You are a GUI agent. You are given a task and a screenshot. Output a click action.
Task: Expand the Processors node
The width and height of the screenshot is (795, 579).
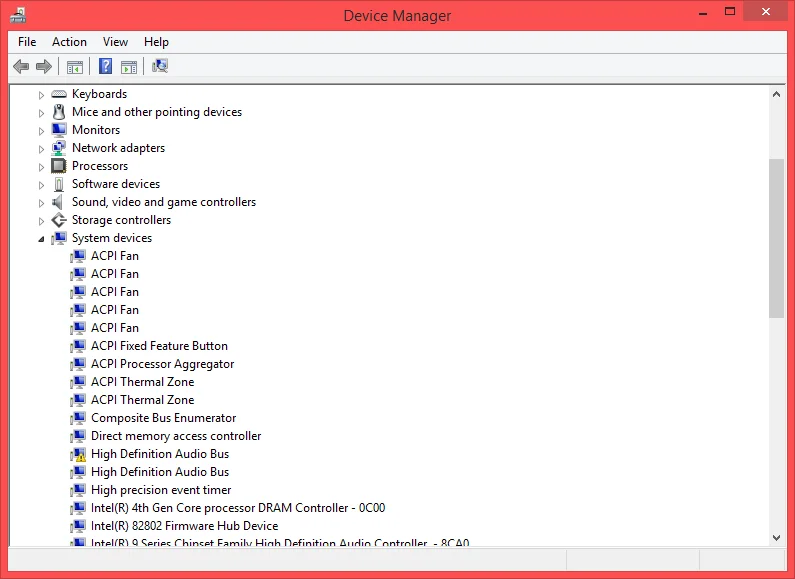[41, 167]
